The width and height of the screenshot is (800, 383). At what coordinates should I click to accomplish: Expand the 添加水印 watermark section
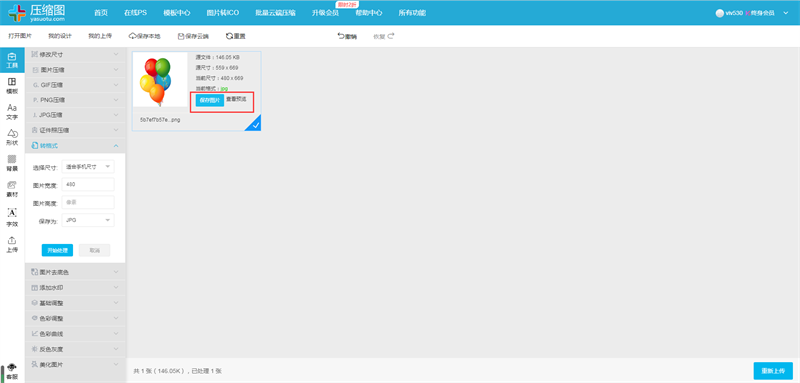click(75, 288)
